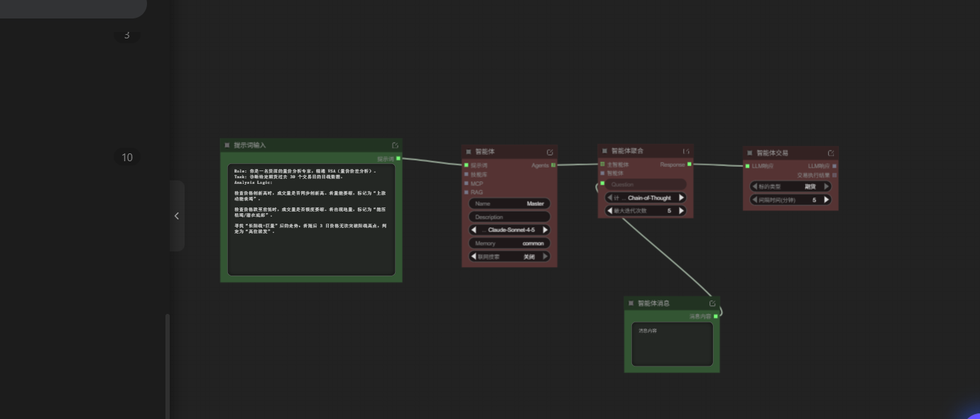Click edit icon on 智能体消息 node
This screenshot has height=419, width=980.
pyautogui.click(x=712, y=303)
